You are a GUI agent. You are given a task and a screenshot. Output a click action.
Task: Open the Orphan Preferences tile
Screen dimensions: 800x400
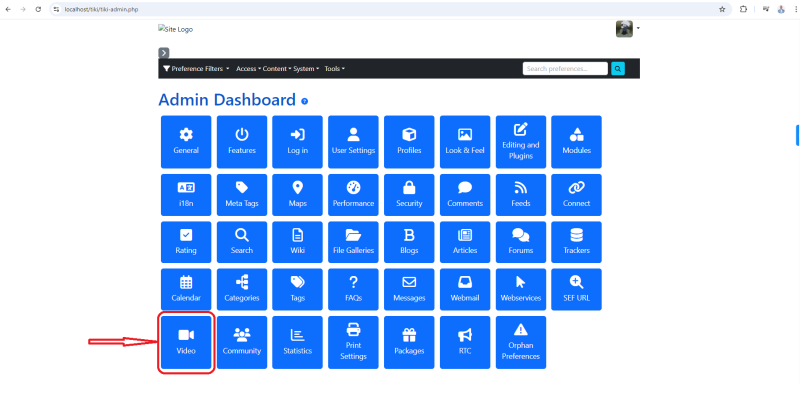[x=521, y=342]
